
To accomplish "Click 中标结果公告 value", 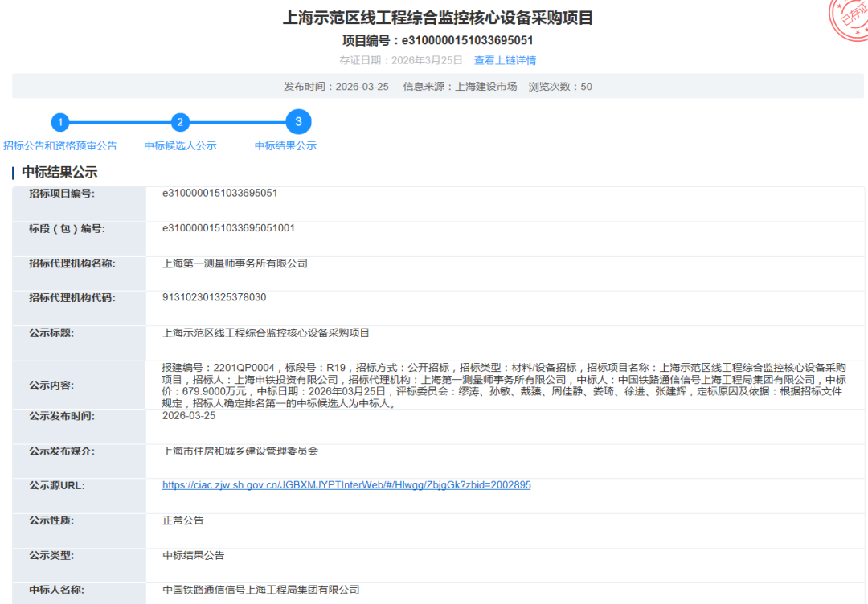I will tap(193, 555).
